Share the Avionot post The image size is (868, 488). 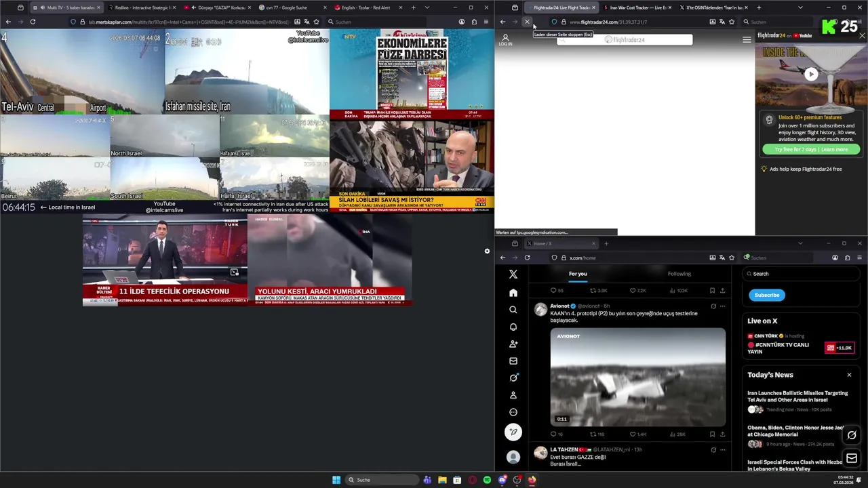coord(722,434)
